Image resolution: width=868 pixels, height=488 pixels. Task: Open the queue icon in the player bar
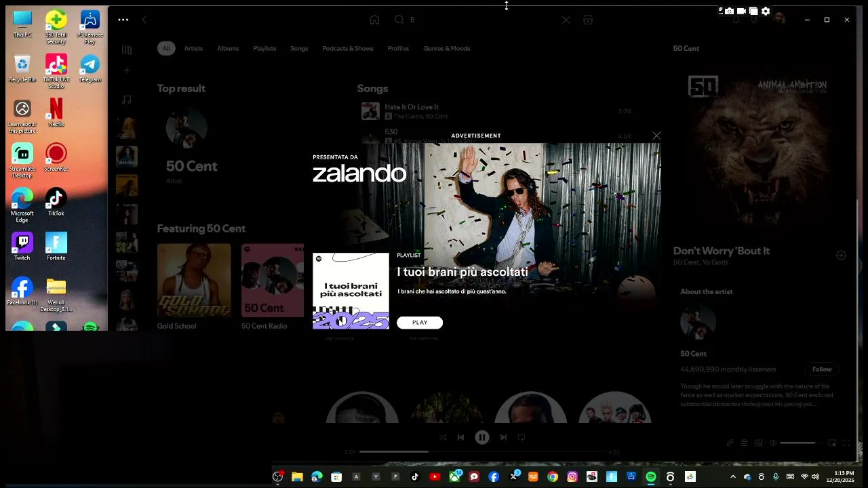(744, 443)
